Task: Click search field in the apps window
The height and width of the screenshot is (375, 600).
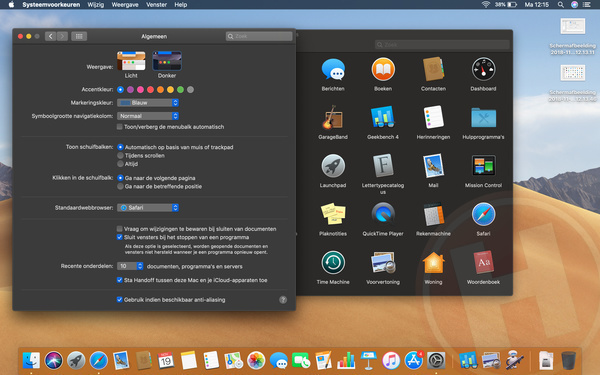Action: (442, 45)
